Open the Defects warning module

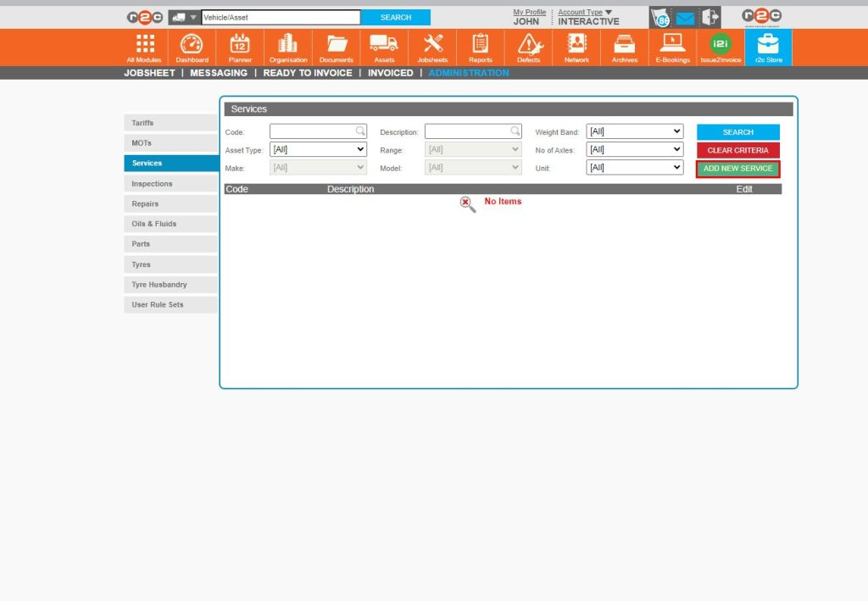pyautogui.click(x=529, y=48)
